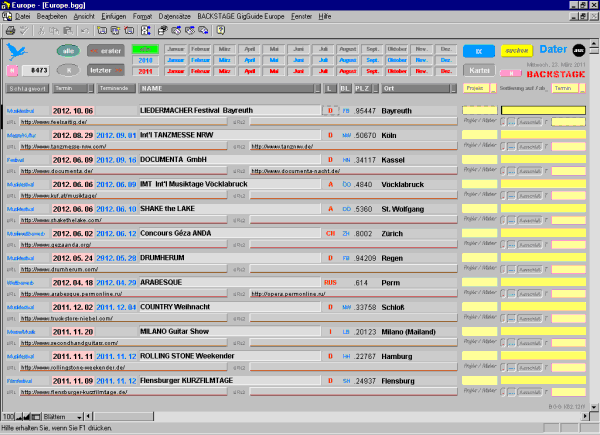Click the Delete Record toolbar icon

(x=129, y=30)
